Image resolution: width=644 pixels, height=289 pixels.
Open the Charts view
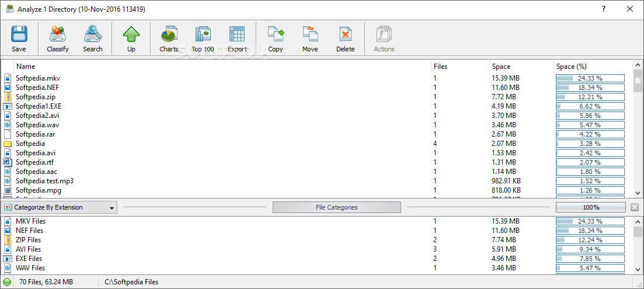[x=169, y=39]
